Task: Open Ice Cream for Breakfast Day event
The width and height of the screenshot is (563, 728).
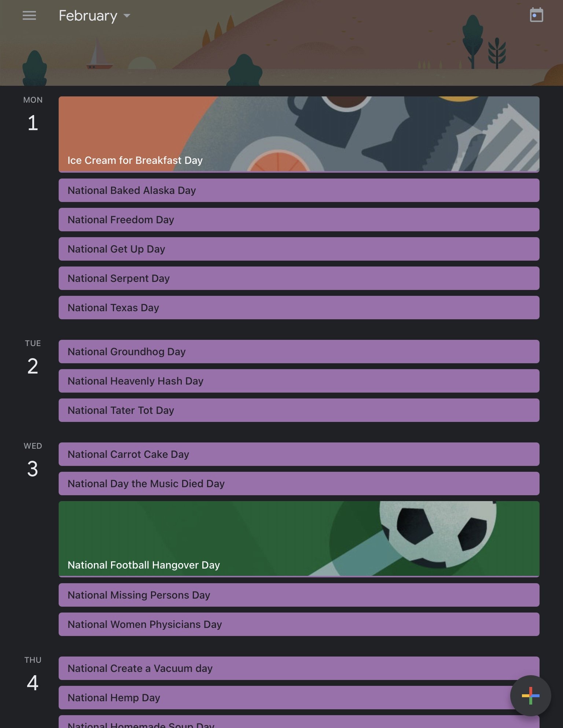Action: [299, 135]
